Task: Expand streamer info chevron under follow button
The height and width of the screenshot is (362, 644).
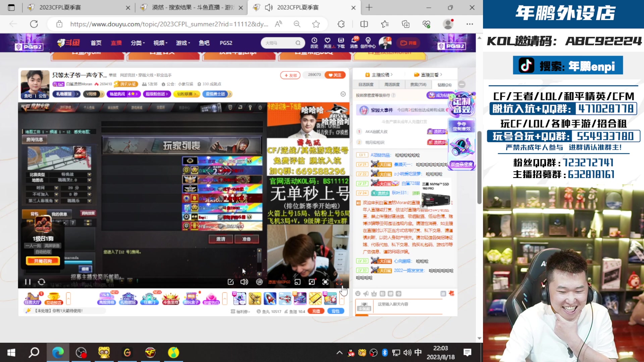Action: pos(343,94)
